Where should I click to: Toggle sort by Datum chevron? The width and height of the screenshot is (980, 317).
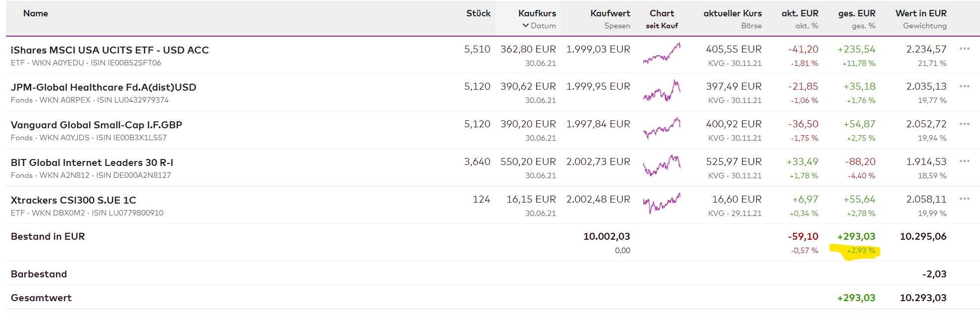click(526, 26)
